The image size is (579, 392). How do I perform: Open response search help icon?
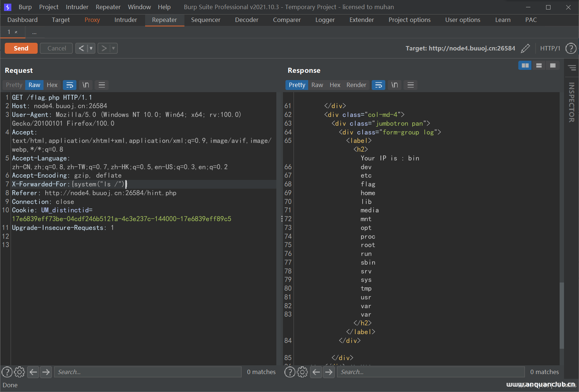(290, 372)
